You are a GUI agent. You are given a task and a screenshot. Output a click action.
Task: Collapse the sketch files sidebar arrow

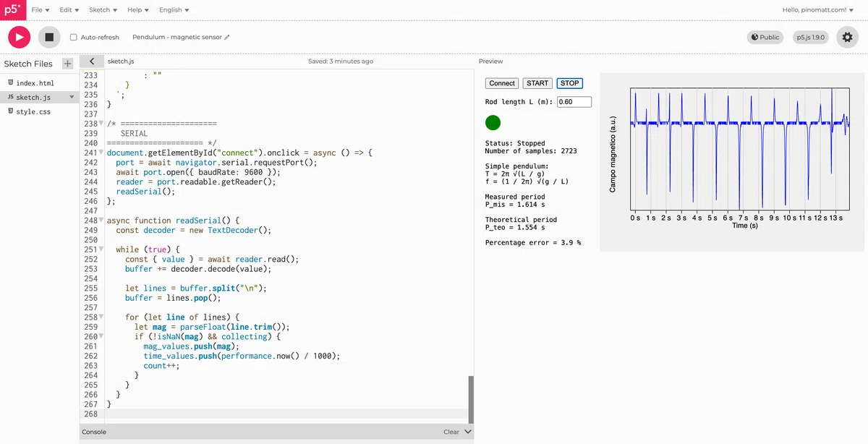(92, 61)
